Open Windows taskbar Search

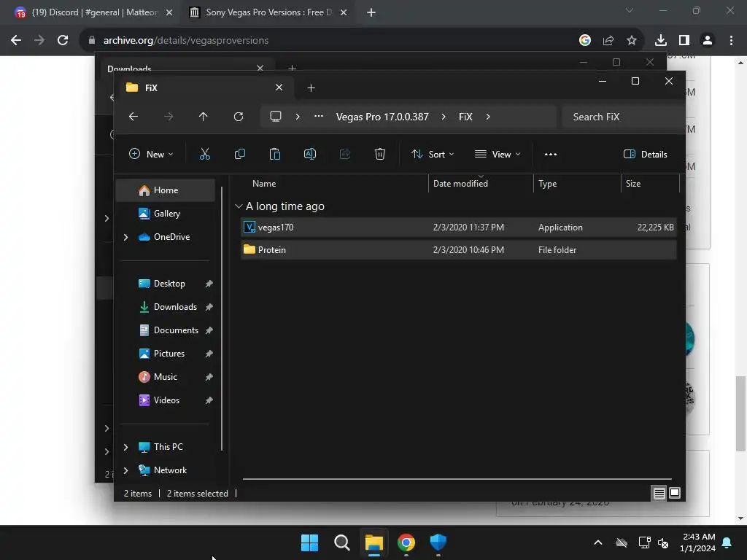click(x=342, y=542)
